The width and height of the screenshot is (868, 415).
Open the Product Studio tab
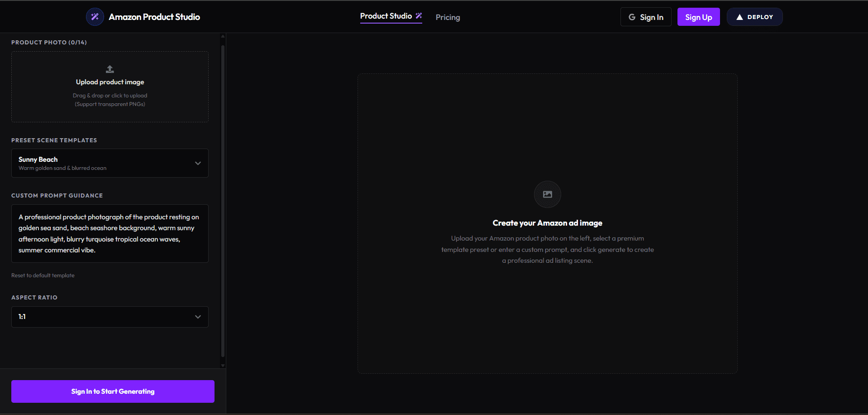pyautogui.click(x=391, y=16)
